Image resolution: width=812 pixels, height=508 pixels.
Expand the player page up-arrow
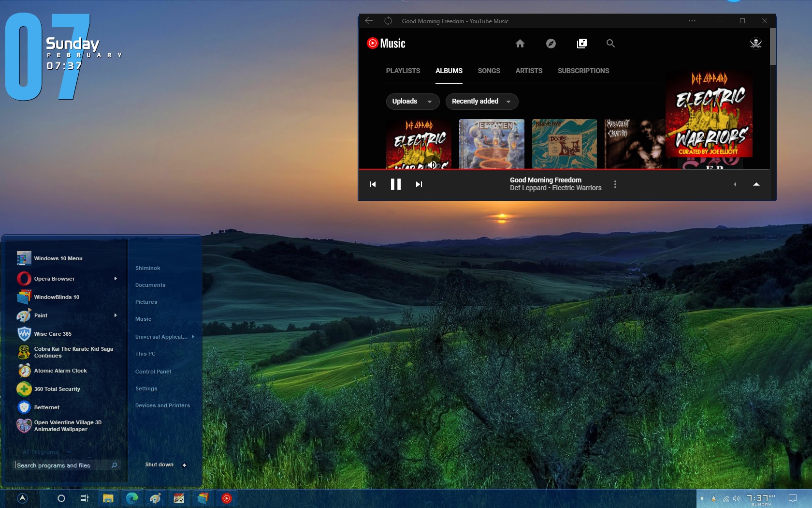point(756,184)
